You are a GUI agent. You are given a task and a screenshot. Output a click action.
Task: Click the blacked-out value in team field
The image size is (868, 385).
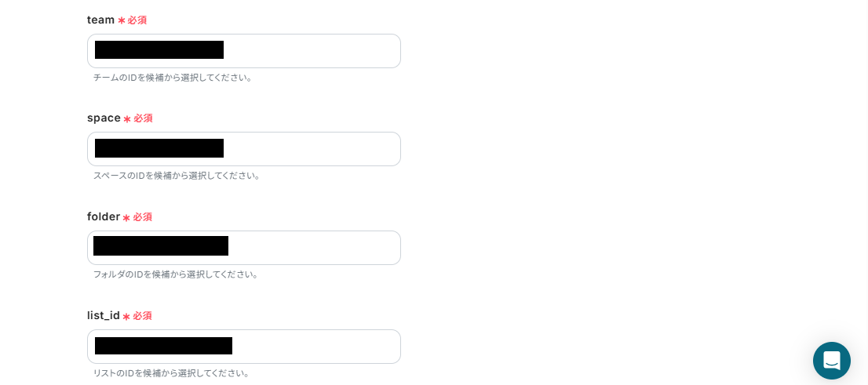click(159, 50)
